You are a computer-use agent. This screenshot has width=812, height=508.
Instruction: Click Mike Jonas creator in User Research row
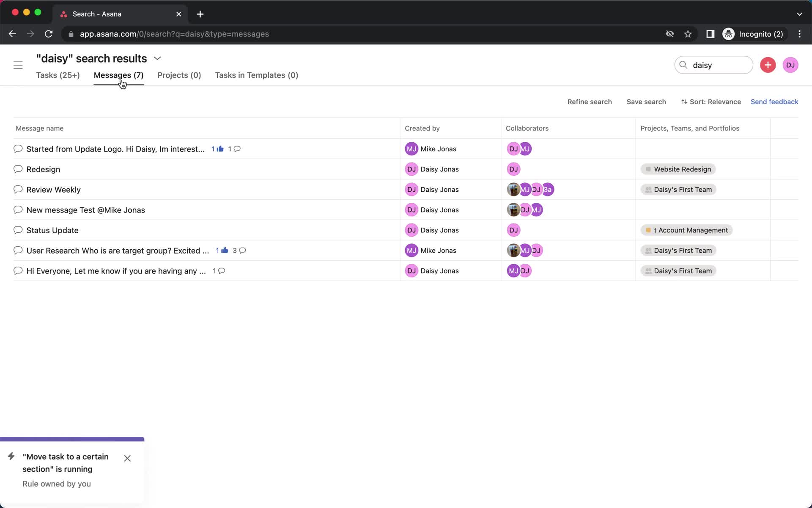click(x=431, y=251)
